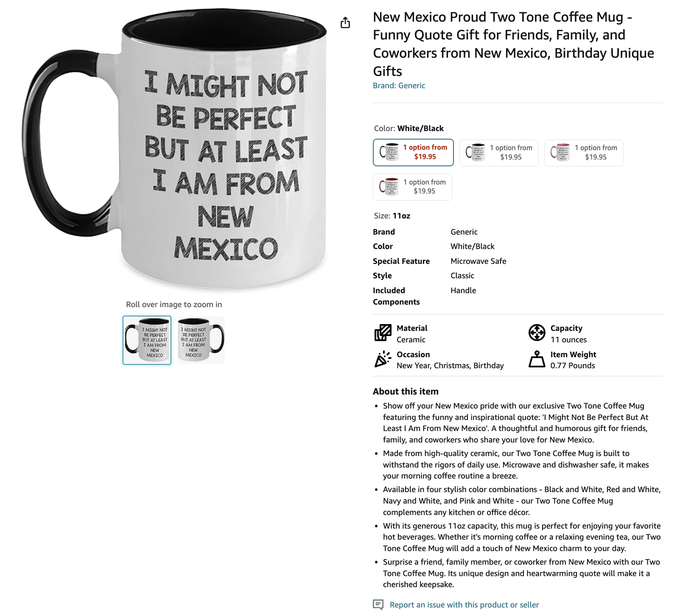Show the first mug thumbnail with handle on left
The width and height of the screenshot is (677, 616).
[x=147, y=340]
